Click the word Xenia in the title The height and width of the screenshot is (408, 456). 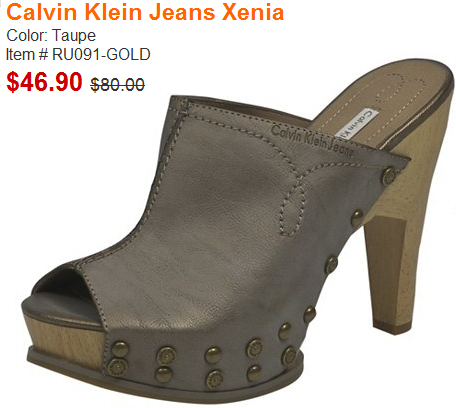(x=253, y=12)
